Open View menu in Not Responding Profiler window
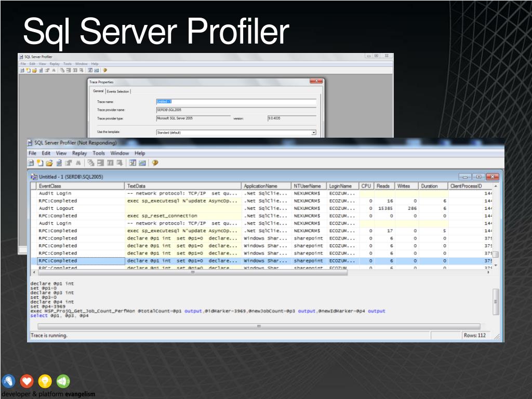532x399 pixels. tap(61, 153)
